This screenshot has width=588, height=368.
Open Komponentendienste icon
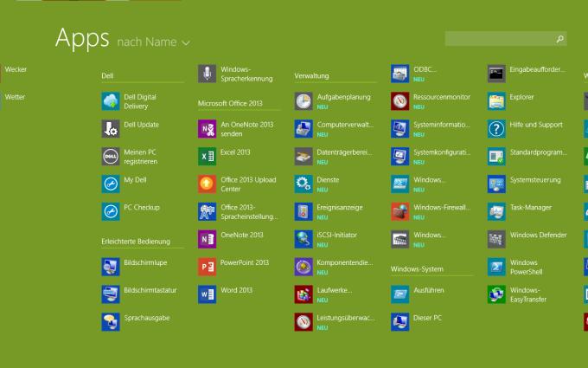point(304,267)
